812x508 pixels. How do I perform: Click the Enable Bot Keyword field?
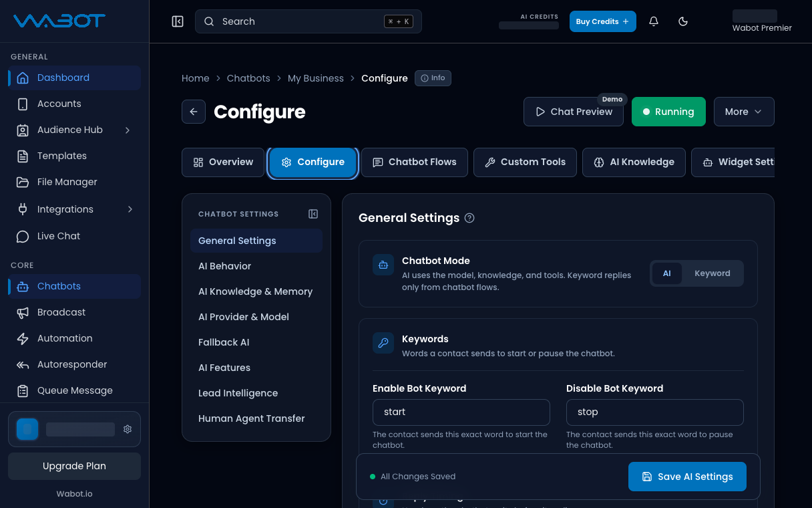coord(461,412)
